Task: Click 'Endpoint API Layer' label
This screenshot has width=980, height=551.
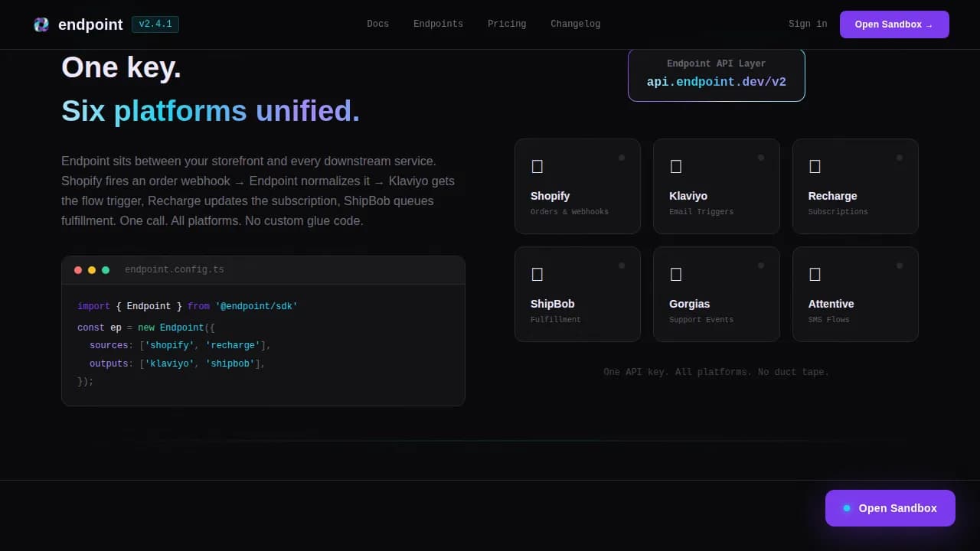Action: 717,64
